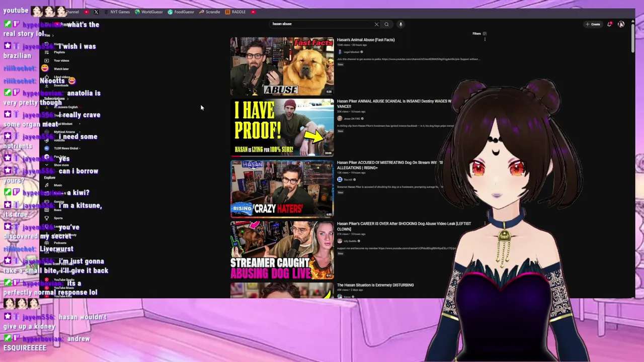
Task: Click into the 'hasan abuse' search field
Action: coord(322,24)
